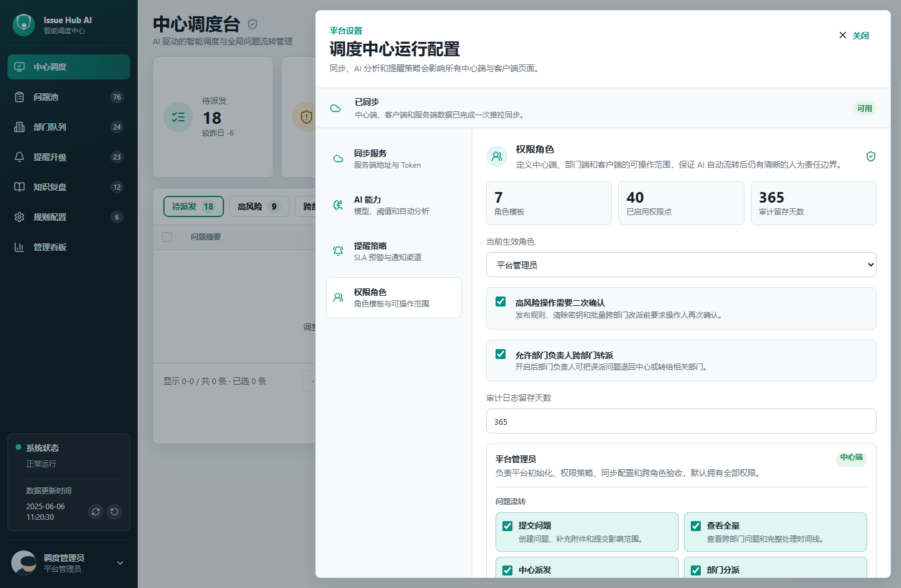Go to 问题池 menu item
Screen dimensions: 901x588
tap(69, 97)
